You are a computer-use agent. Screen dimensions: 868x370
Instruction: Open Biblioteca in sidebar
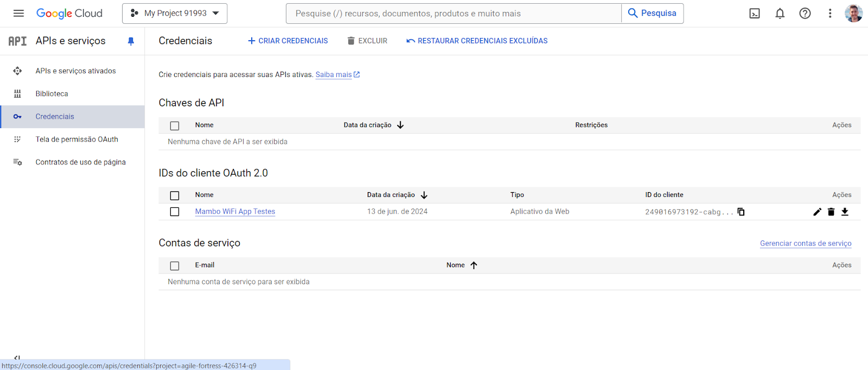tap(52, 94)
